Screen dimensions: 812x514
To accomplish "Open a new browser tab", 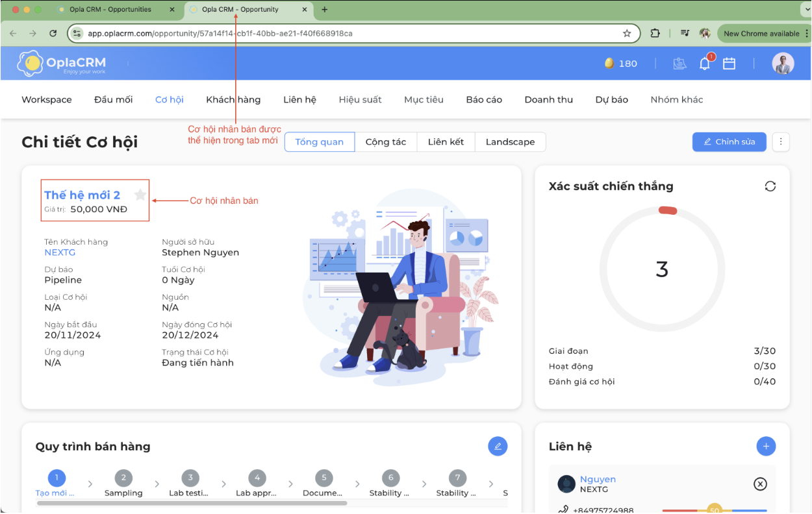I will click(x=325, y=10).
